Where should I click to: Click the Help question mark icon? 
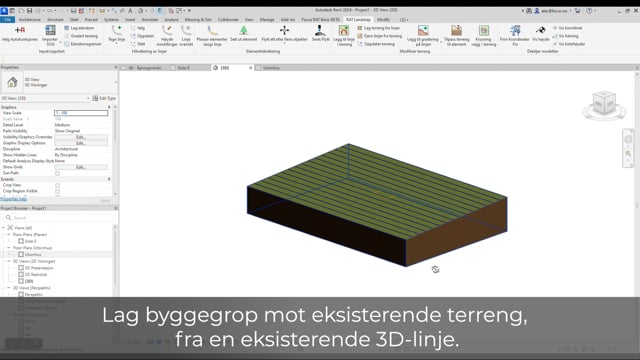pyautogui.click(x=589, y=11)
